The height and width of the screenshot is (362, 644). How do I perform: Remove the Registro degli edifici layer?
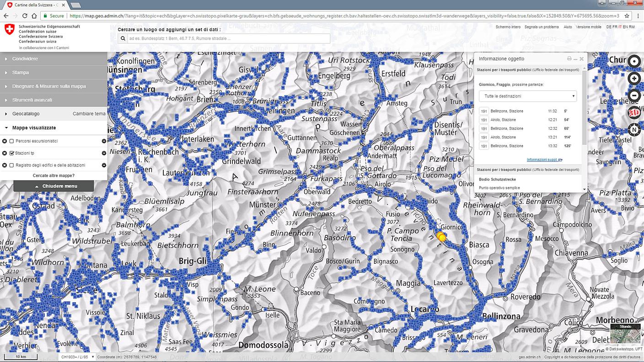pos(4,165)
